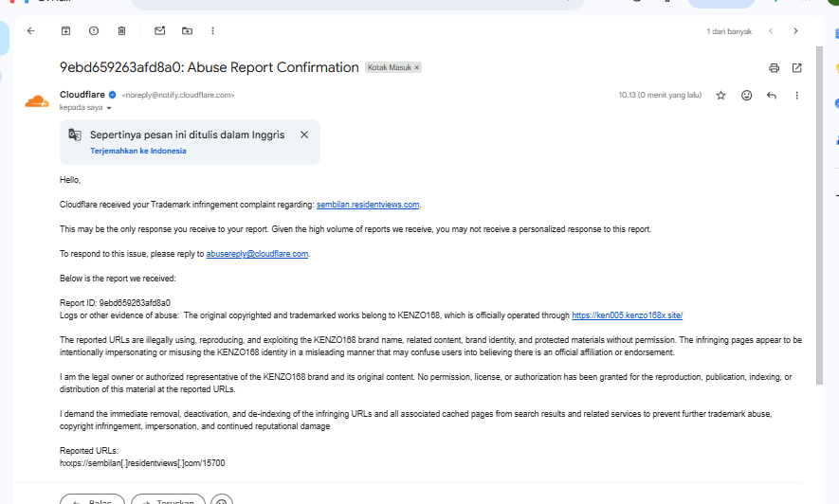Report email as spam
This screenshot has width=839, height=504.
(94, 31)
